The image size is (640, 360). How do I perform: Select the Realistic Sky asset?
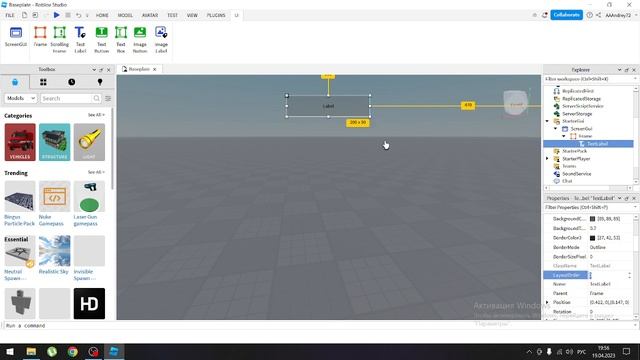pos(54,255)
